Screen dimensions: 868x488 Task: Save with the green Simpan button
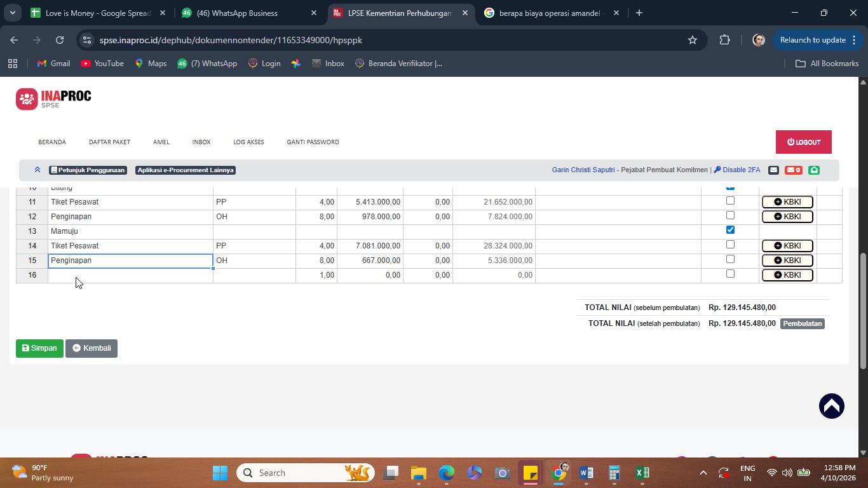[x=39, y=348]
